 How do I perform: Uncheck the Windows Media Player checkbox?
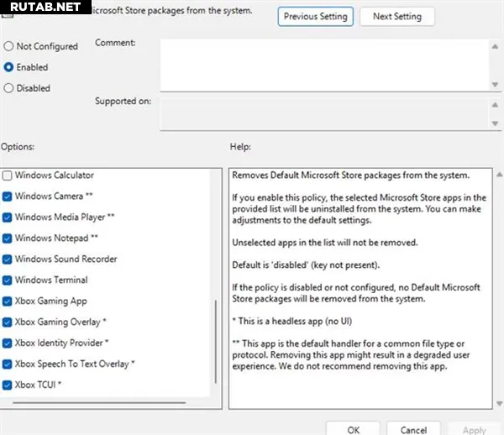click(x=7, y=217)
